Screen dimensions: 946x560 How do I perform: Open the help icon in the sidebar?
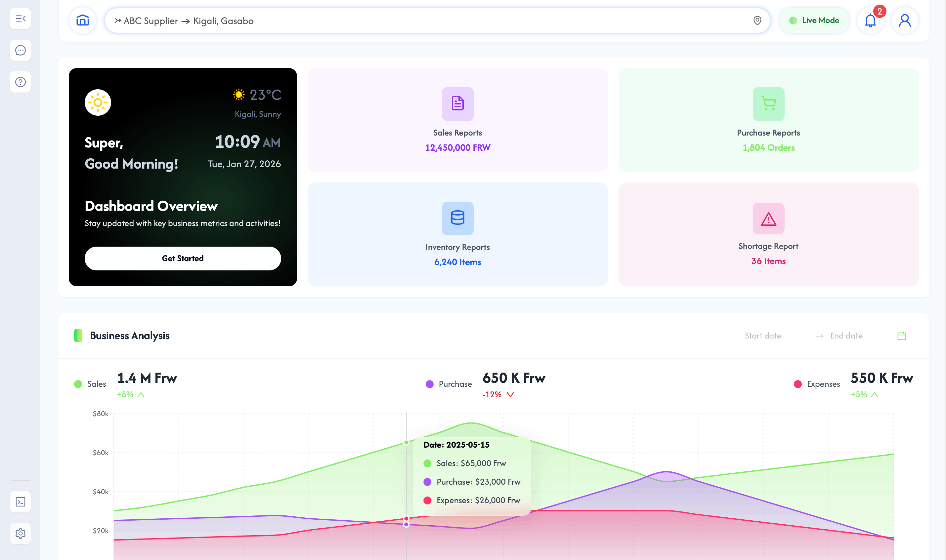coord(20,82)
